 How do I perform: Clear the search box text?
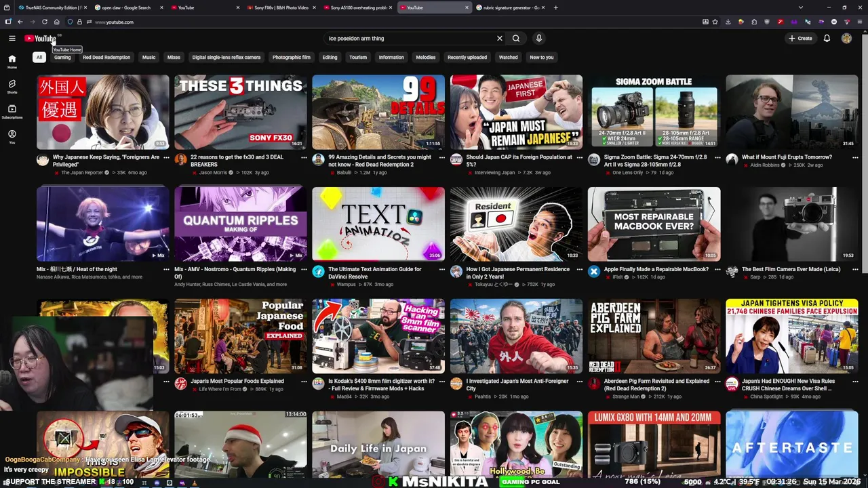[500, 39]
